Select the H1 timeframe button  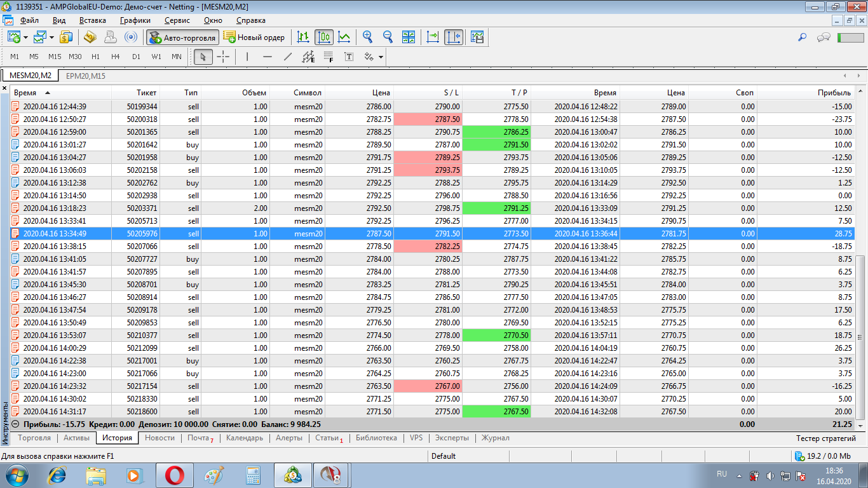click(x=95, y=57)
